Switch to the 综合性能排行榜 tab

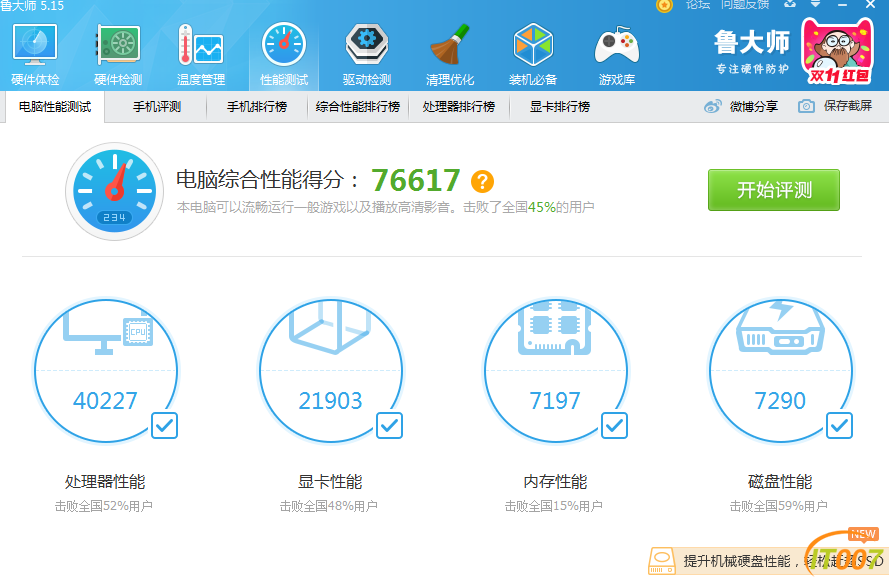point(358,107)
